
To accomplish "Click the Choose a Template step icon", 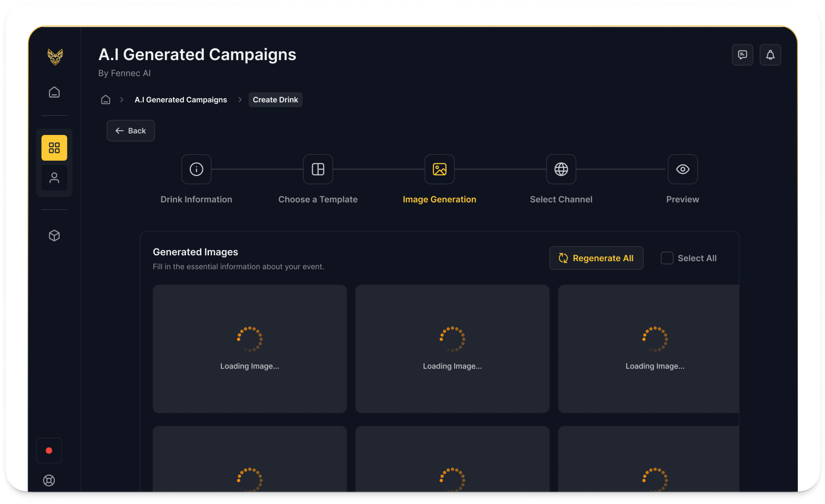I will tap(318, 169).
